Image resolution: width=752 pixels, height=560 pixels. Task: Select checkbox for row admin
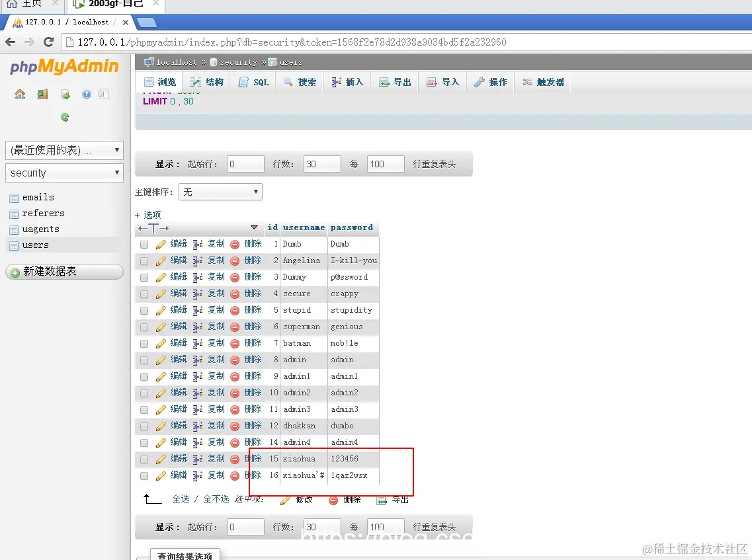(x=144, y=360)
